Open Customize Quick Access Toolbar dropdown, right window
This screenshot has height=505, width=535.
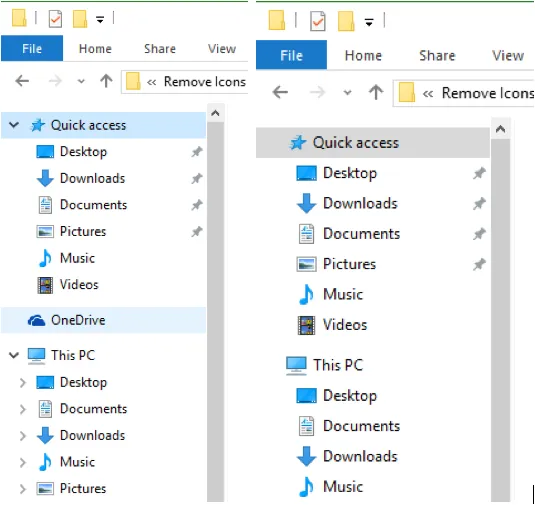[369, 23]
